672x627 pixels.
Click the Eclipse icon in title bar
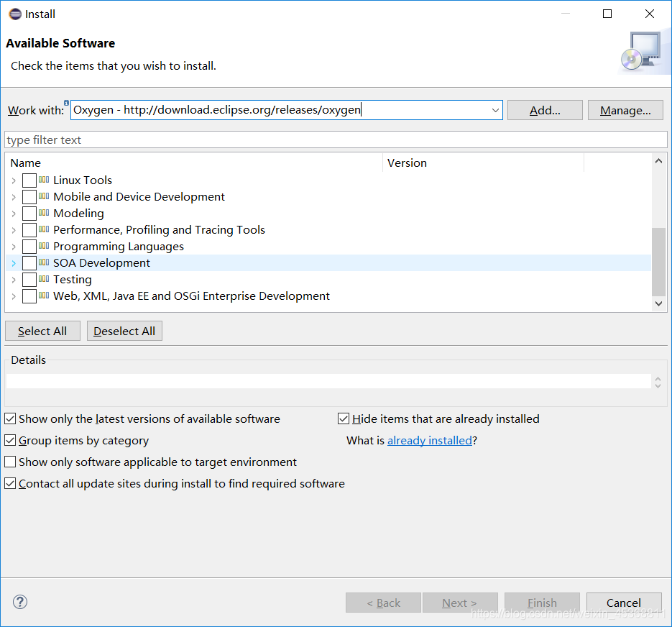click(x=15, y=14)
